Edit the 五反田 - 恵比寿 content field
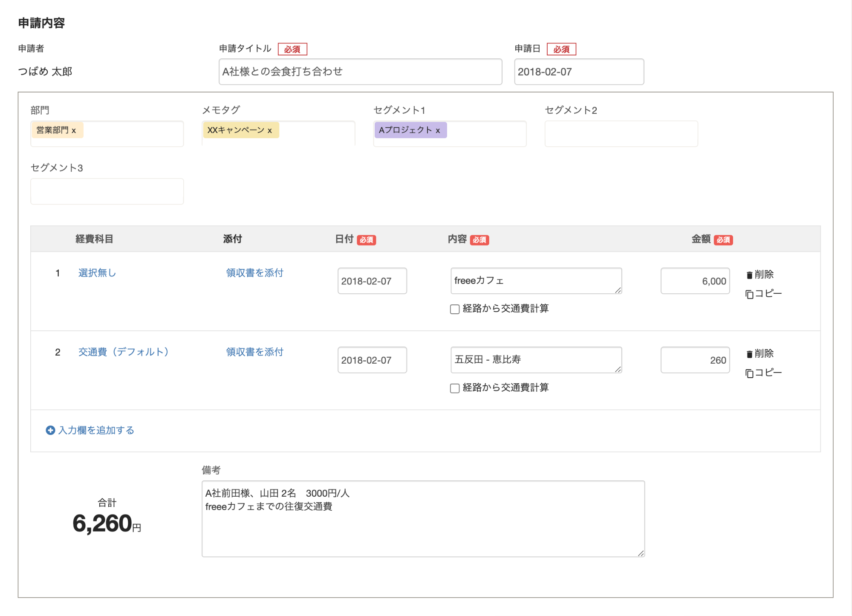This screenshot has width=852, height=616. 536,360
